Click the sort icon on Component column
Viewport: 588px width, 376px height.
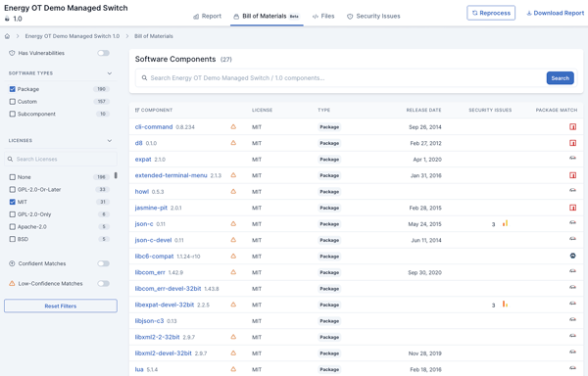(x=137, y=110)
